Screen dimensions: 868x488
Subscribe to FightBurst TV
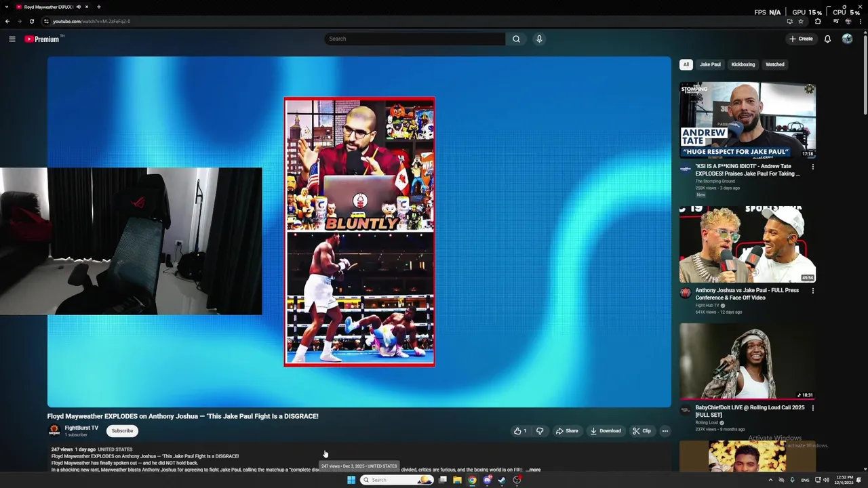[122, 431]
